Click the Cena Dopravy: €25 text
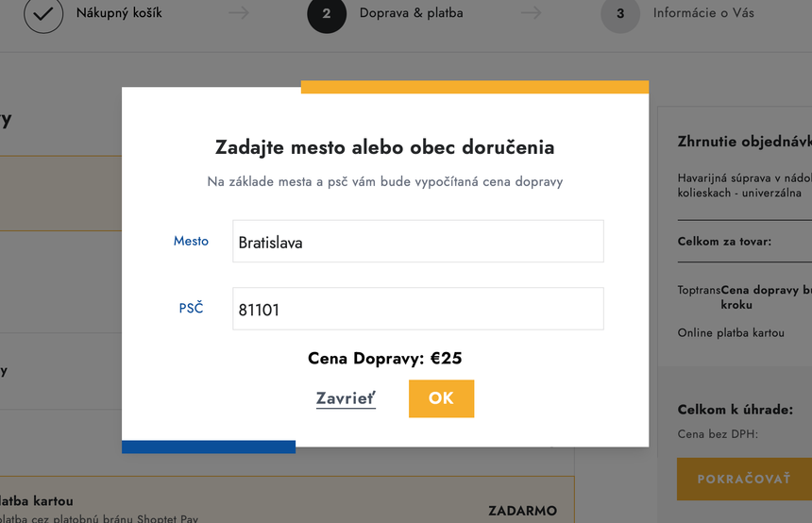Image resolution: width=812 pixels, height=523 pixels. (384, 359)
